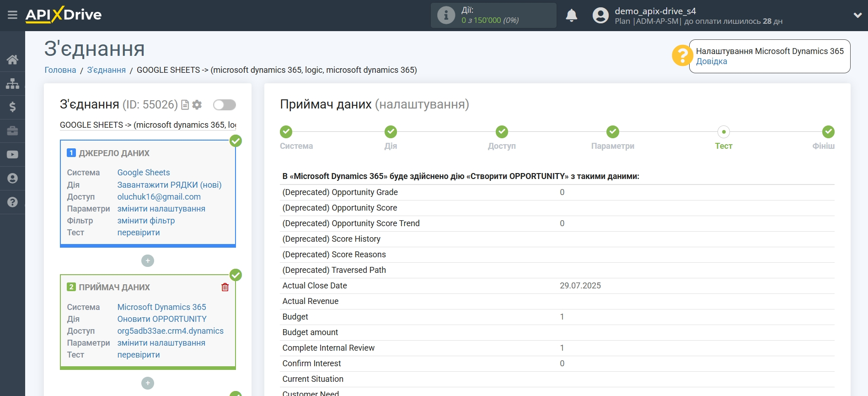This screenshot has height=396, width=868.
Task: Open the Довідка help link
Action: coord(711,61)
